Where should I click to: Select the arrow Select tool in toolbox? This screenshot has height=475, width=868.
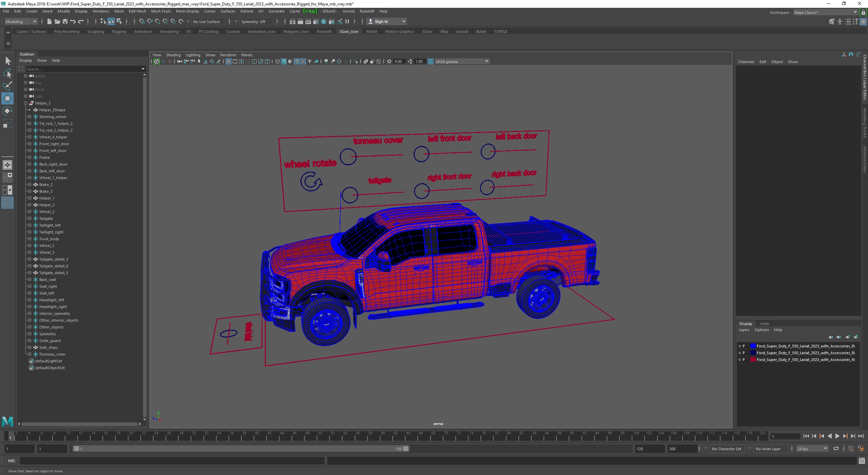coord(7,61)
